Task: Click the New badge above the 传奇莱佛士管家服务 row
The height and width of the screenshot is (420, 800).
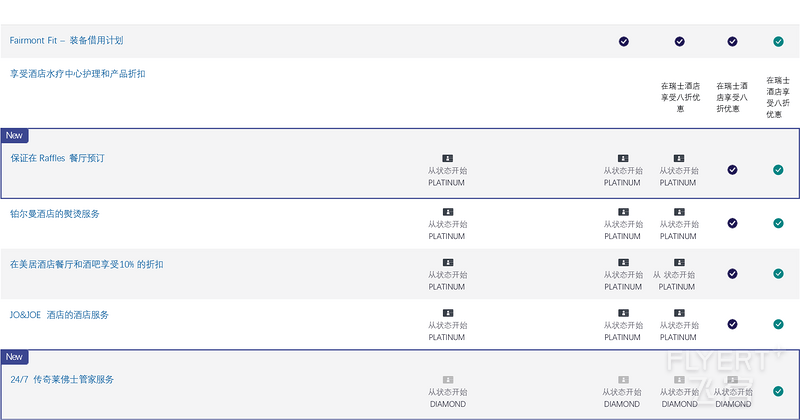Action: click(x=14, y=357)
